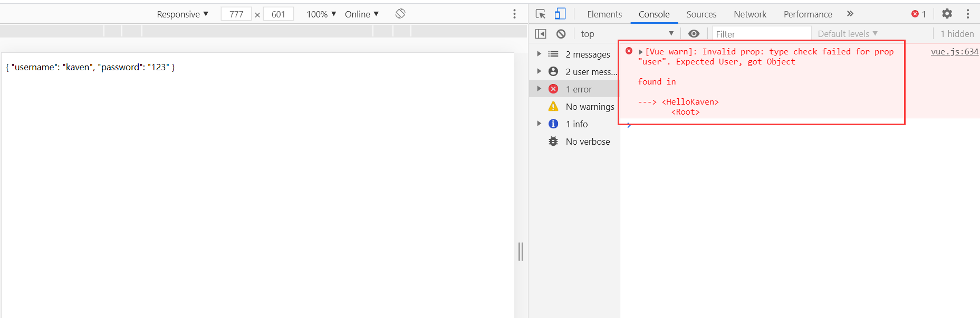This screenshot has height=318, width=980.
Task: Click the console prompt caret
Action: 629,125
